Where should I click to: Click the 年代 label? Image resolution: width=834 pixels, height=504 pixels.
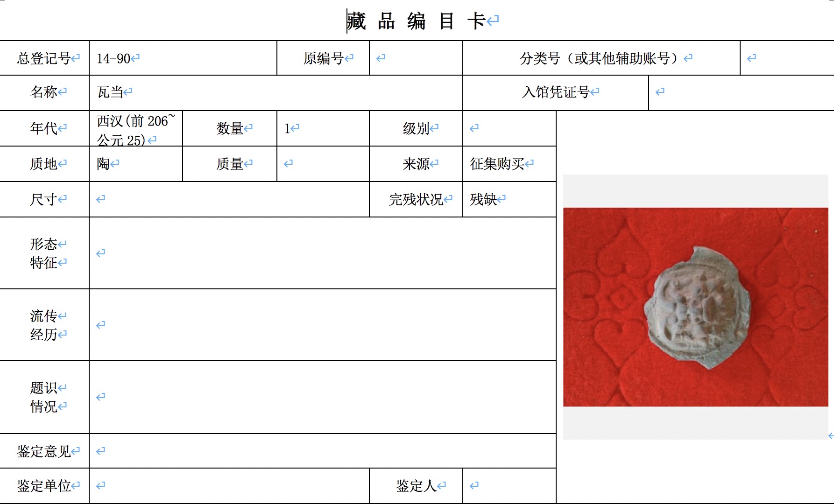pos(44,128)
